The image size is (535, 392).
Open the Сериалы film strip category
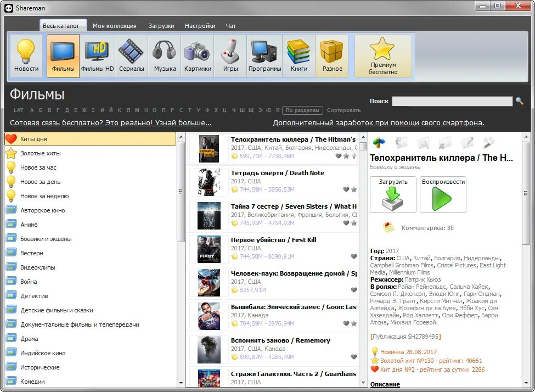[131, 55]
